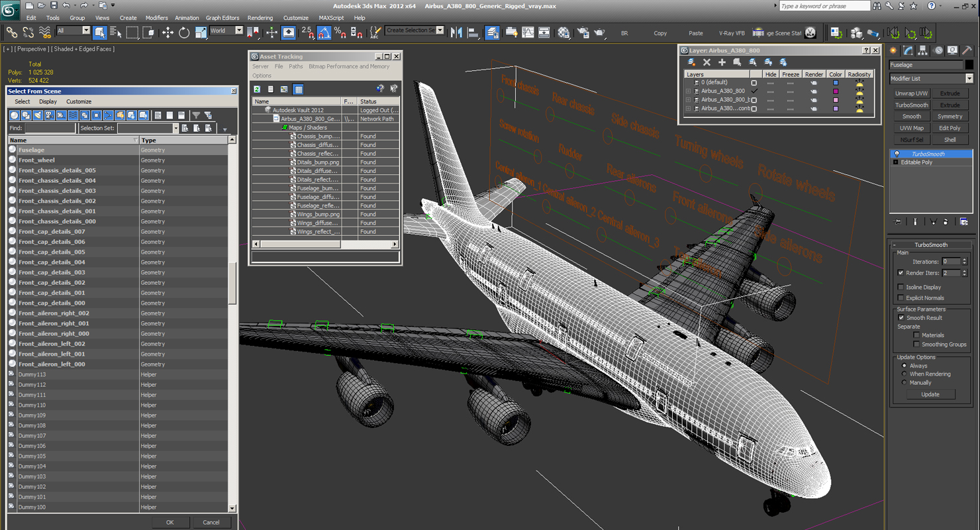This screenshot has height=530, width=980.
Task: Select the Select and Rotate tool
Action: (x=184, y=32)
